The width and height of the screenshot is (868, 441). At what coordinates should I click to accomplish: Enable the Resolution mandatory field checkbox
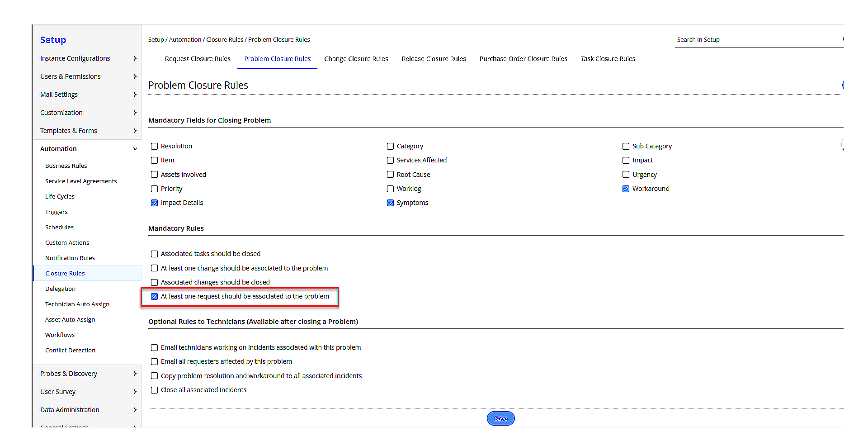155,147
